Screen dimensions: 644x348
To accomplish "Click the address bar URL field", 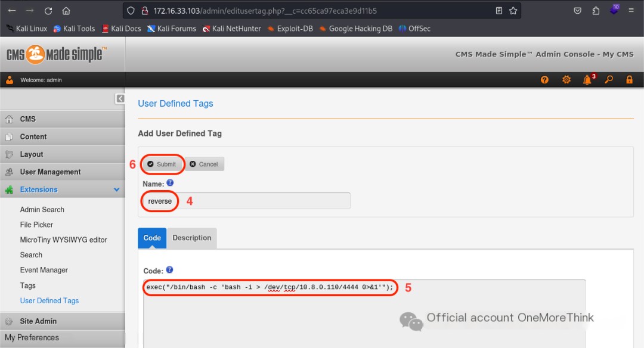I will (x=321, y=11).
